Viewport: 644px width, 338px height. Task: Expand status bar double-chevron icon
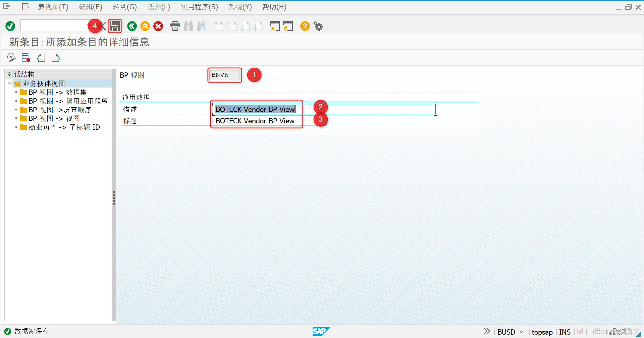tap(487, 331)
